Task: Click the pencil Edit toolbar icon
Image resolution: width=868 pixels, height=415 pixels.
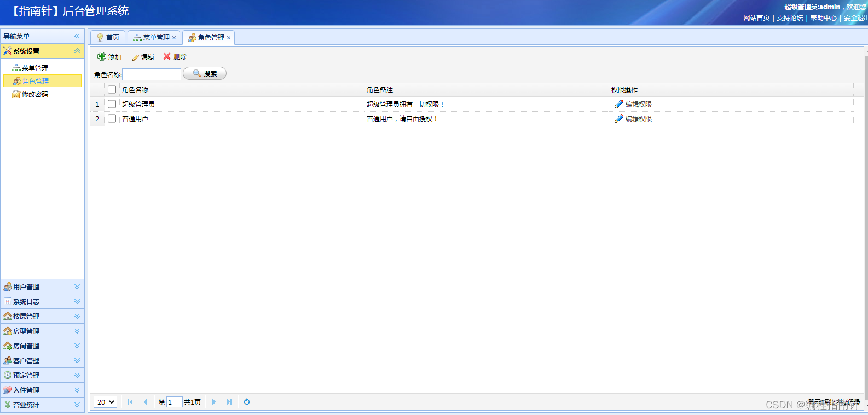Action: (x=135, y=57)
